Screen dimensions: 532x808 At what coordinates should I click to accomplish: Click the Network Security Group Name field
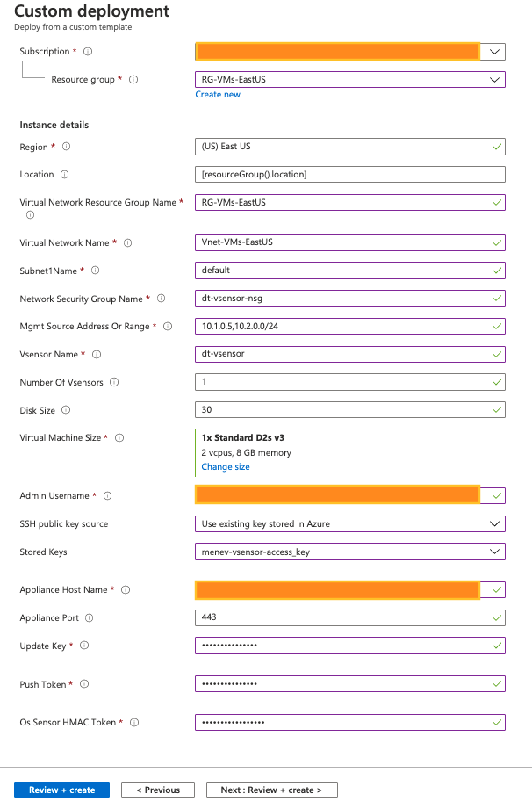(x=350, y=299)
